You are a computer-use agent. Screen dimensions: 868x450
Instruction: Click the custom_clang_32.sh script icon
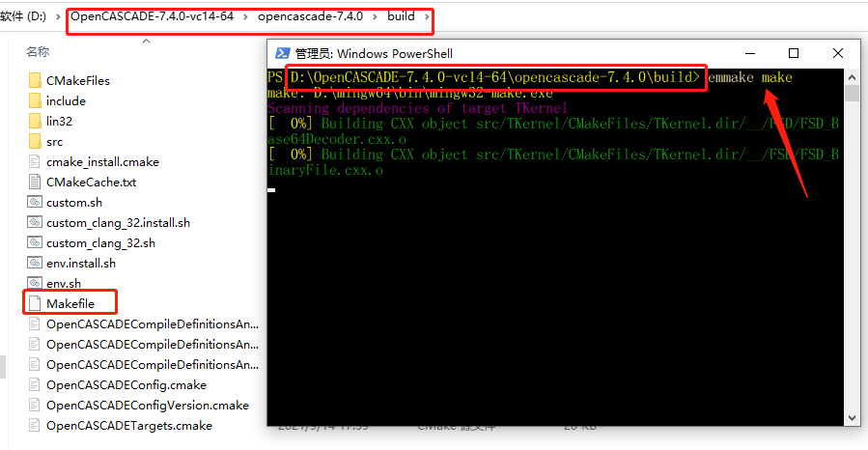pyautogui.click(x=35, y=243)
